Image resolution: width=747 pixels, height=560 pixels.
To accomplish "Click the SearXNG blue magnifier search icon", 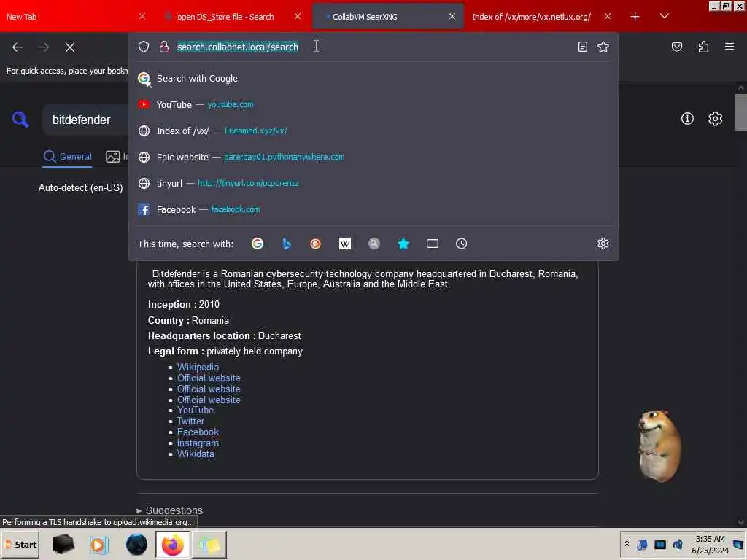I will pos(20,119).
